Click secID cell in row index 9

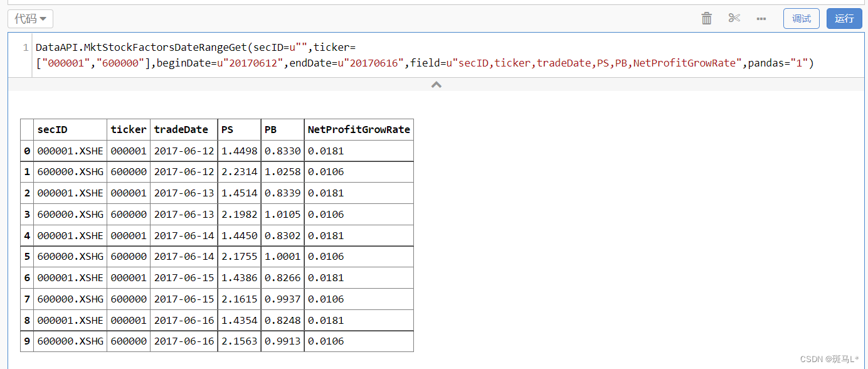point(70,341)
